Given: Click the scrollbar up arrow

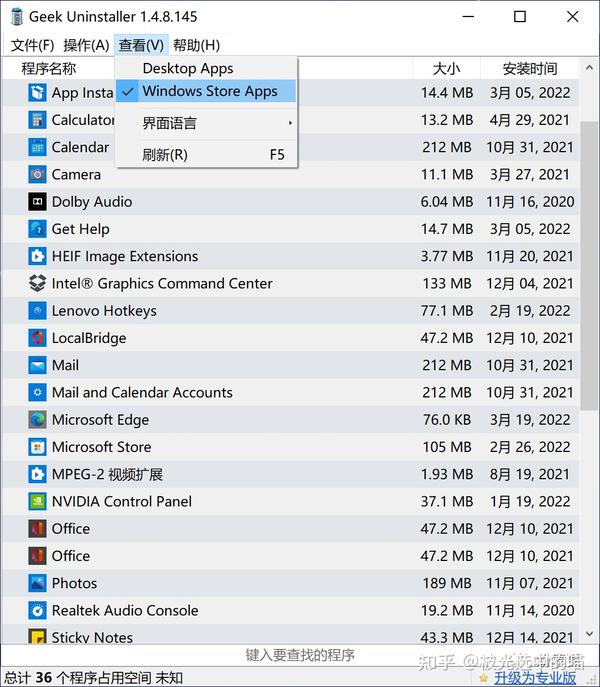Looking at the screenshot, I should (x=589, y=68).
